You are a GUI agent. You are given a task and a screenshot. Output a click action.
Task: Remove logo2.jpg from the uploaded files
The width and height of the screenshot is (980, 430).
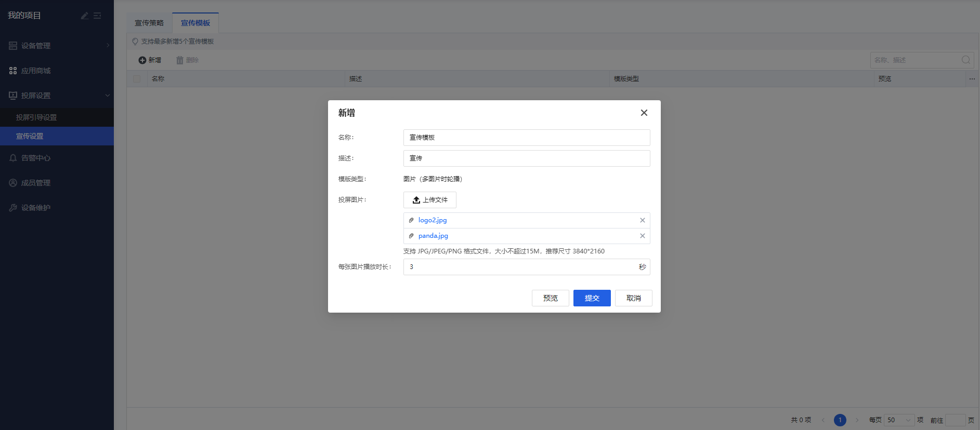pos(642,220)
